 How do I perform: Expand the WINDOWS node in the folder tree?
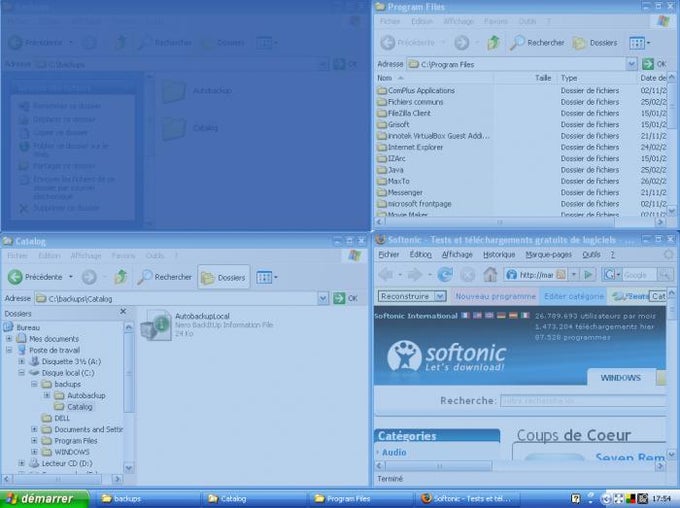coord(34,452)
